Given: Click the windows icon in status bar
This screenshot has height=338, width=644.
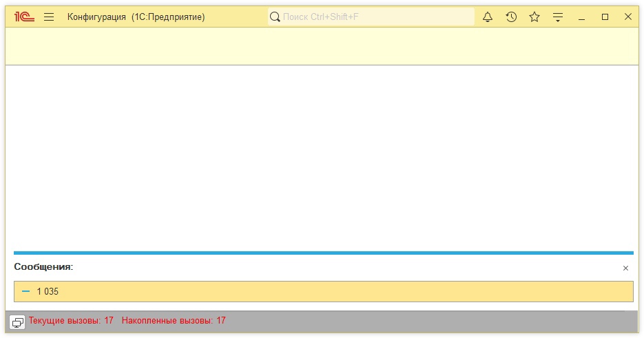Looking at the screenshot, I should pos(17,322).
